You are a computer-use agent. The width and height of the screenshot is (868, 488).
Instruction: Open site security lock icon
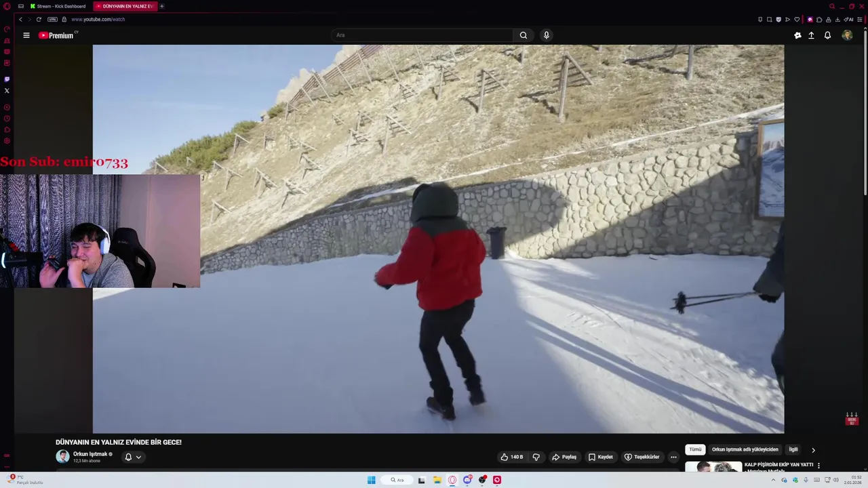tap(64, 19)
